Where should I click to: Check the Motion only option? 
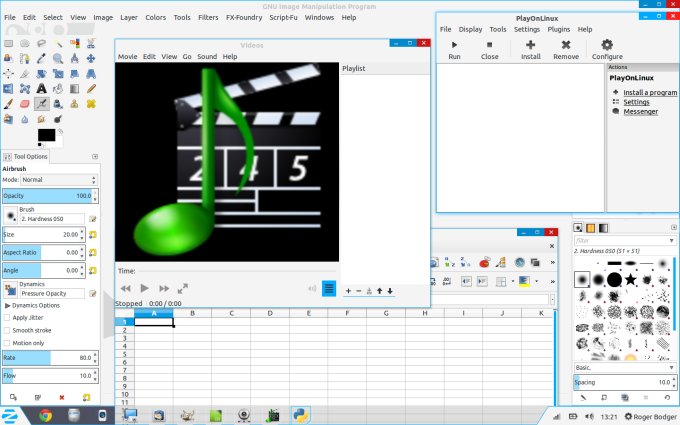click(x=8, y=342)
